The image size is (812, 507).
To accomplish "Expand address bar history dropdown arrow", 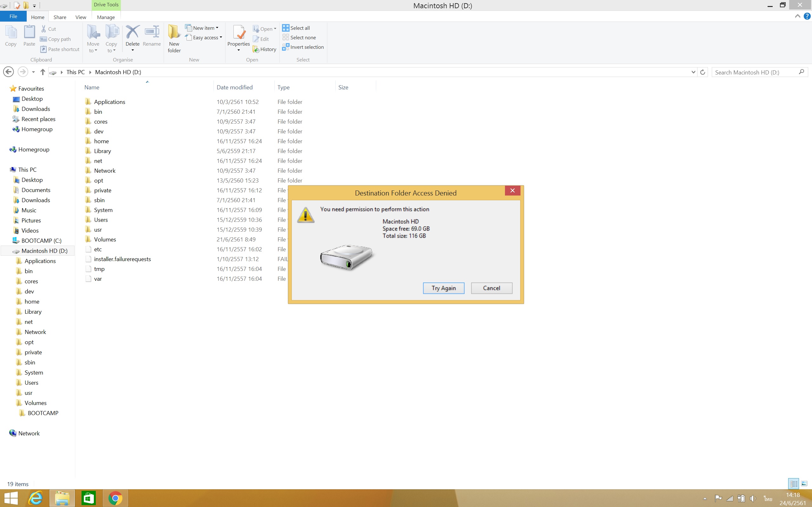I will [x=693, y=72].
